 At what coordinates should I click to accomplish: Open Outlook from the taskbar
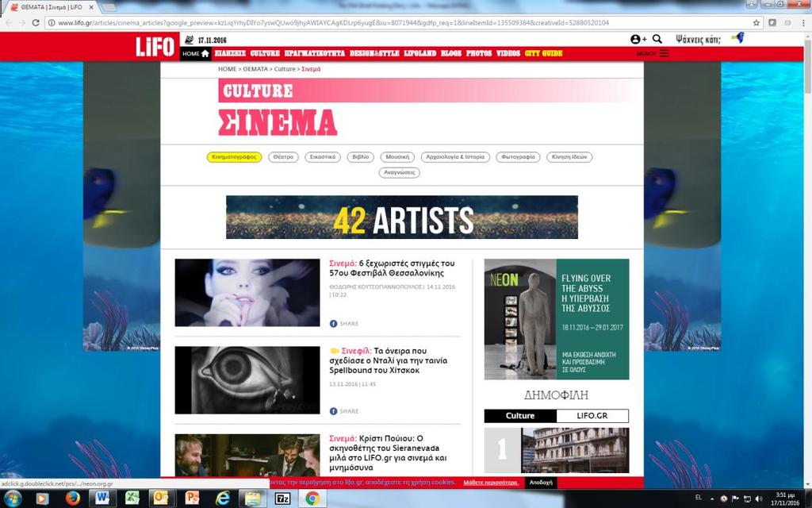tap(161, 498)
